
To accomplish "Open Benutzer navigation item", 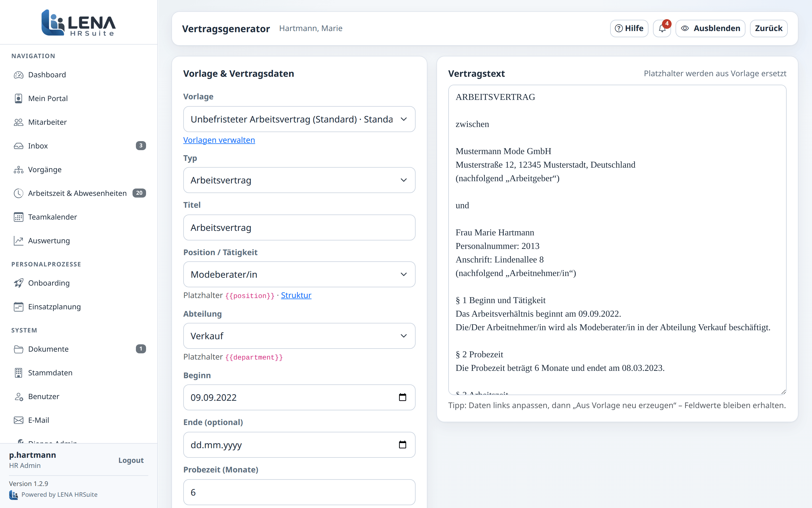I will [x=78, y=397].
